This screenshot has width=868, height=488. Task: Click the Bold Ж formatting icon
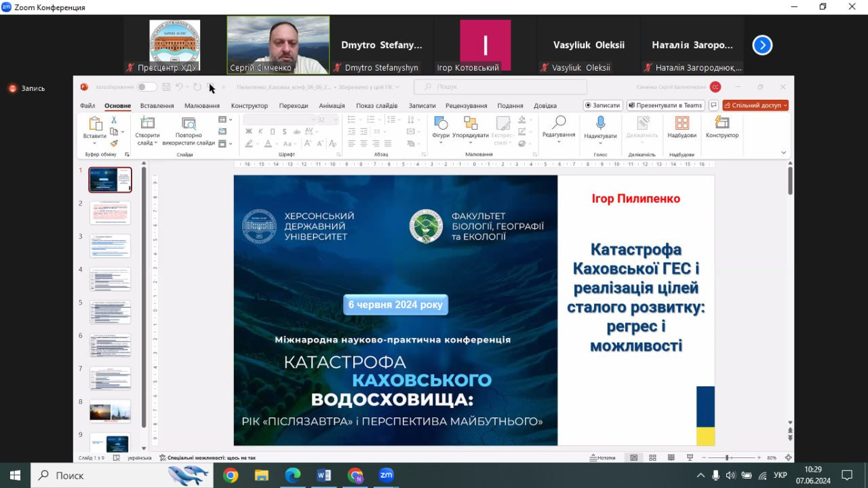tap(248, 132)
